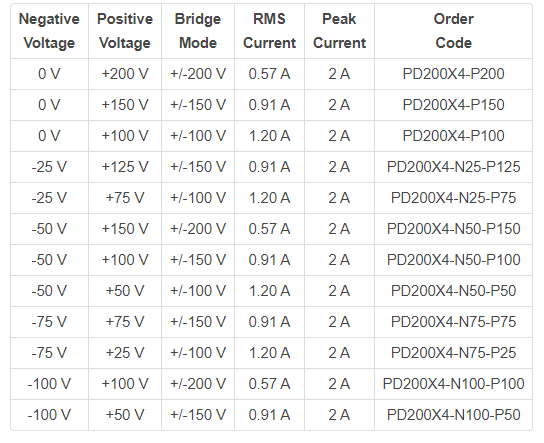Click the PD200X4-N25-P75 cell
Viewport: 544px width, 443px height.
pos(453,198)
